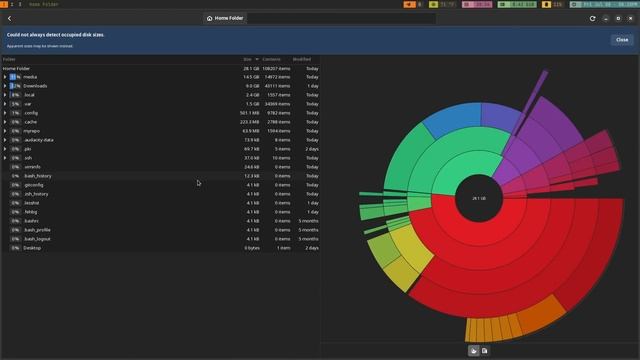Expand the .config folder row
Image resolution: width=640 pixels, height=360 pixels.
(x=5, y=113)
